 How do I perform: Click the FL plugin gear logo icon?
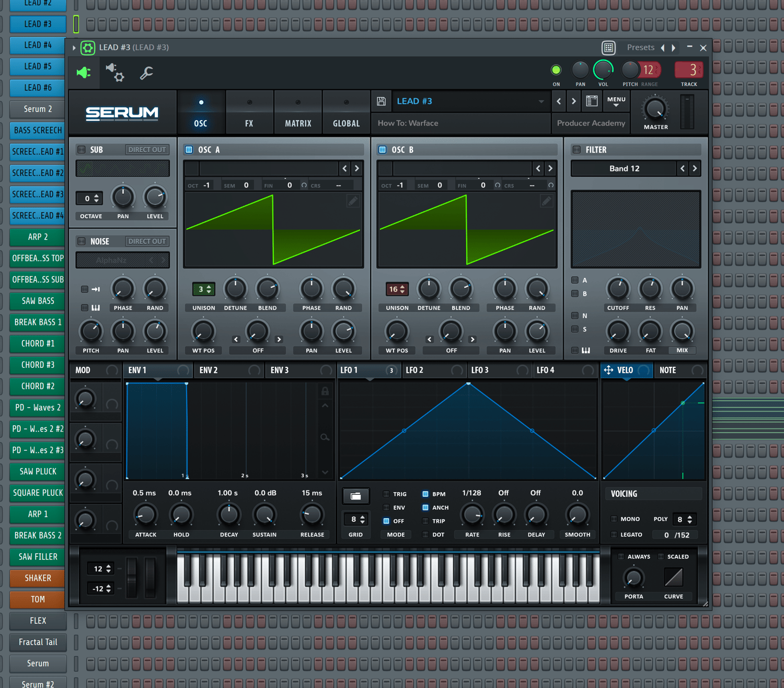click(88, 48)
